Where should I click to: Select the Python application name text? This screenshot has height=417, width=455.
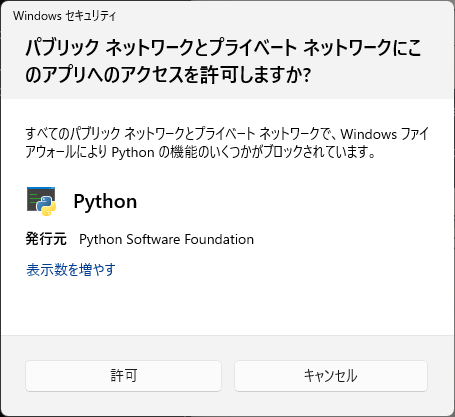coord(105,202)
